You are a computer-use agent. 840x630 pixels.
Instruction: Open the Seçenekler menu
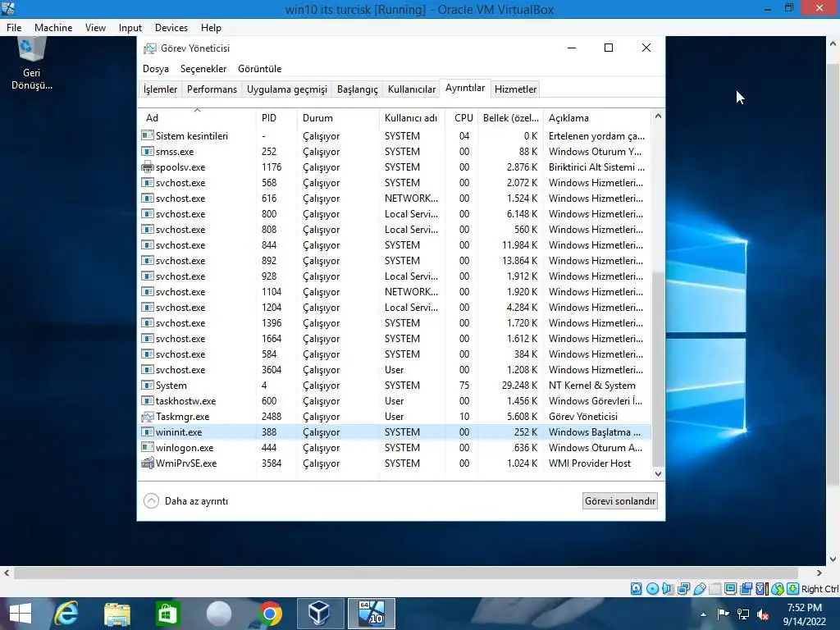click(203, 69)
